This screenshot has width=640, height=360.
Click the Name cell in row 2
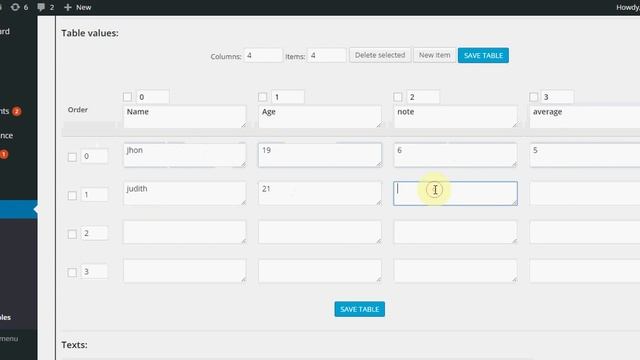click(184, 232)
